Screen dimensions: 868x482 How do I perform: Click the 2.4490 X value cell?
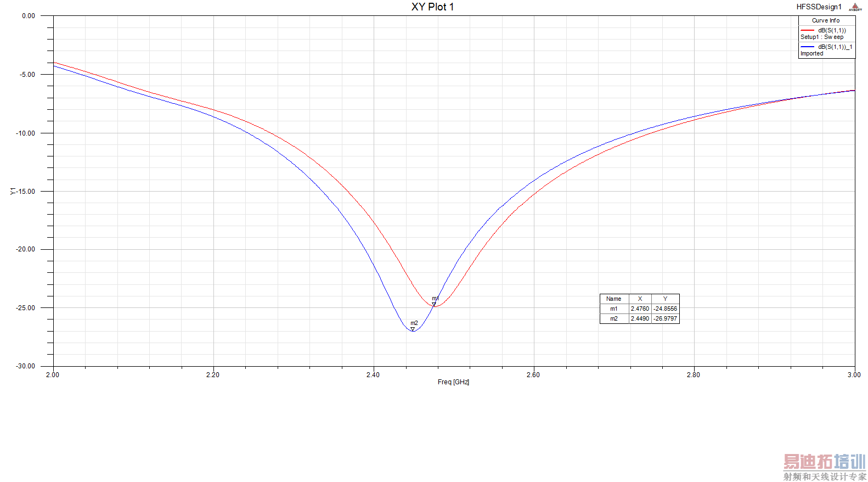click(x=640, y=318)
